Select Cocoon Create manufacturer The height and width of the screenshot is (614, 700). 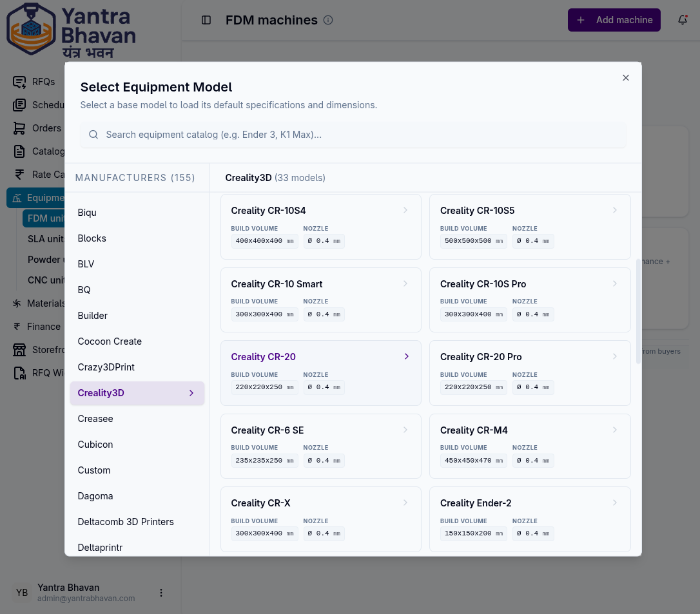click(x=110, y=341)
